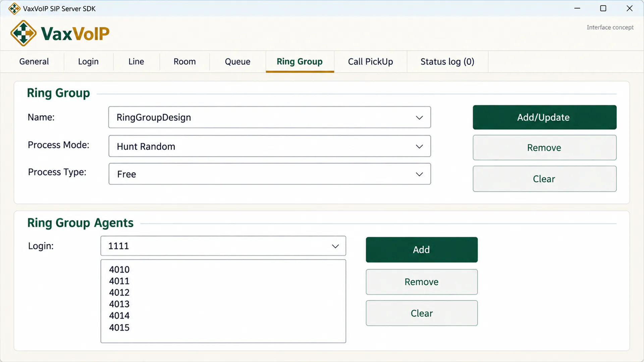Click the Login field showing 1111
Image resolution: width=644 pixels, height=362 pixels.
coord(223,246)
